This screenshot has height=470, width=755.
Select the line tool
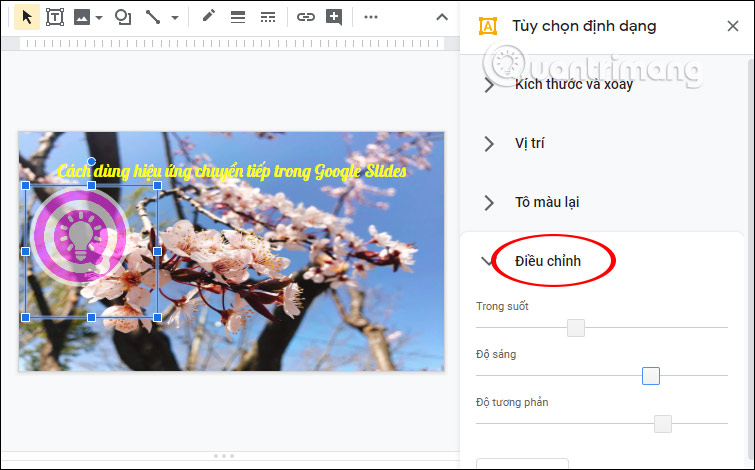coord(153,17)
